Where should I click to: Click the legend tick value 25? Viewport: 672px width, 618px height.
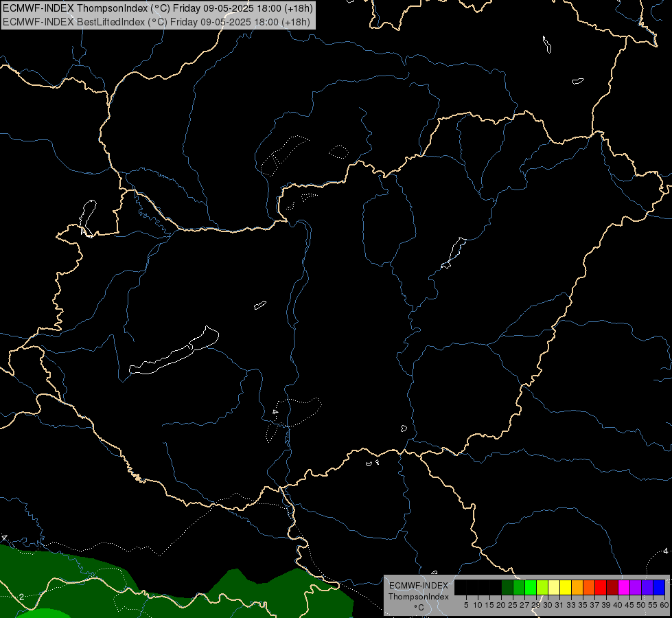[x=513, y=605]
